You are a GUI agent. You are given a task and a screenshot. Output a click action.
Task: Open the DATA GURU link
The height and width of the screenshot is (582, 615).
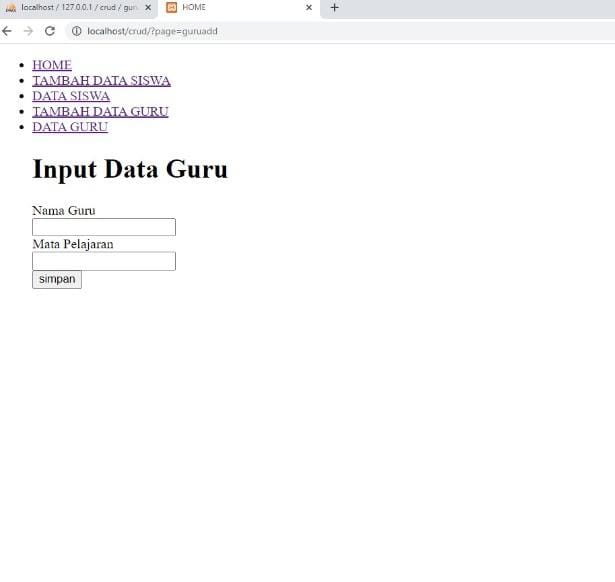[x=70, y=127]
